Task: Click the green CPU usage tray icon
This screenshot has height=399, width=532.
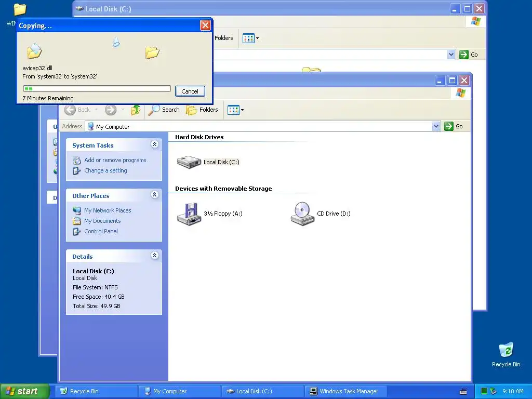Action: point(484,391)
